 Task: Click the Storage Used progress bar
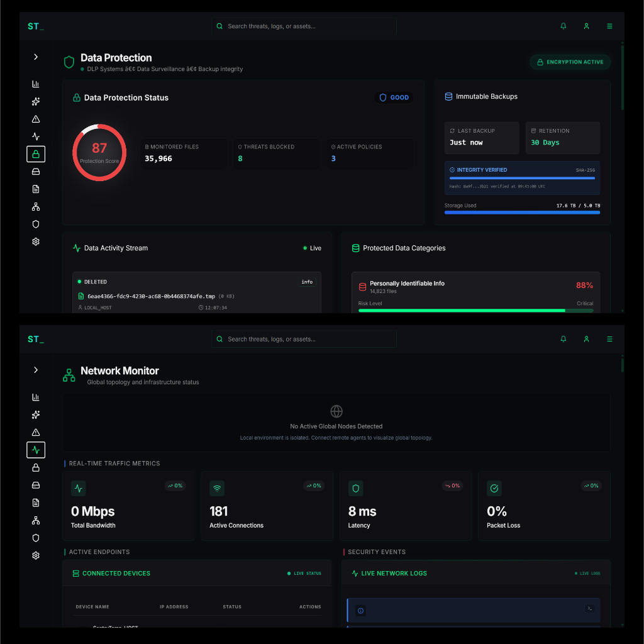click(x=522, y=213)
